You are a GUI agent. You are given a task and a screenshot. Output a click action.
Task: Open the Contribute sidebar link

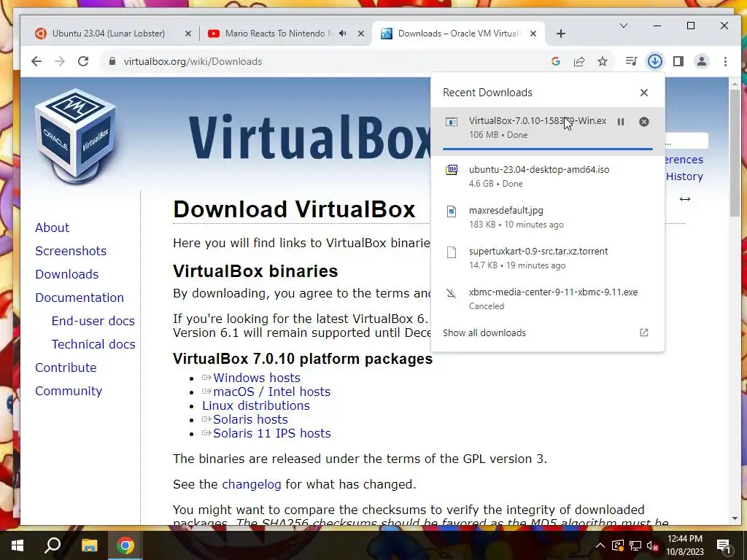click(x=66, y=367)
